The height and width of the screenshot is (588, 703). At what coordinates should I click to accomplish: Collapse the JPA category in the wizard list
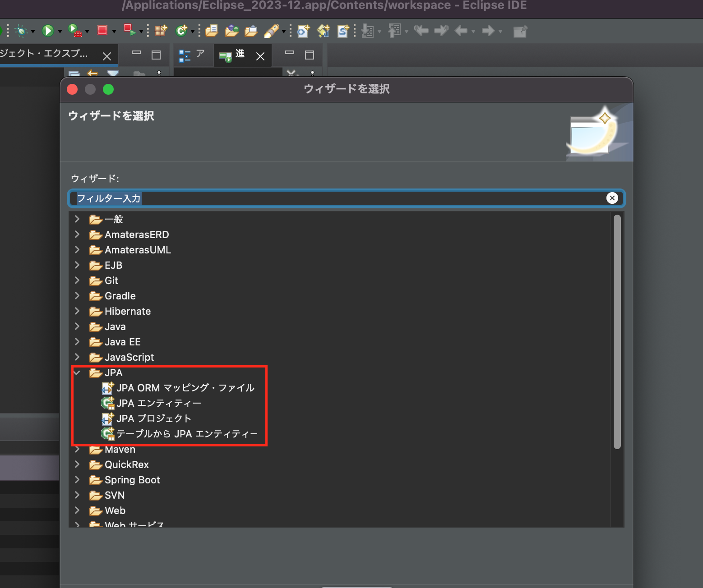(77, 372)
